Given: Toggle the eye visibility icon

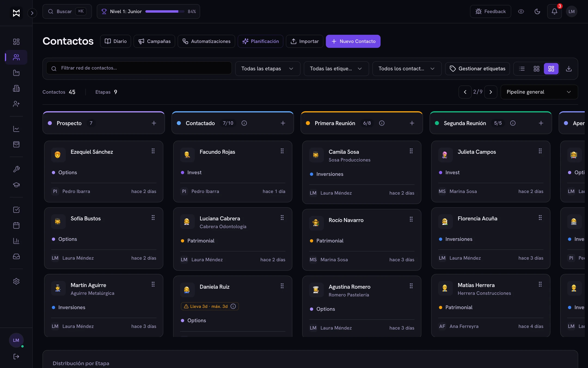Looking at the screenshot, I should coord(521,11).
